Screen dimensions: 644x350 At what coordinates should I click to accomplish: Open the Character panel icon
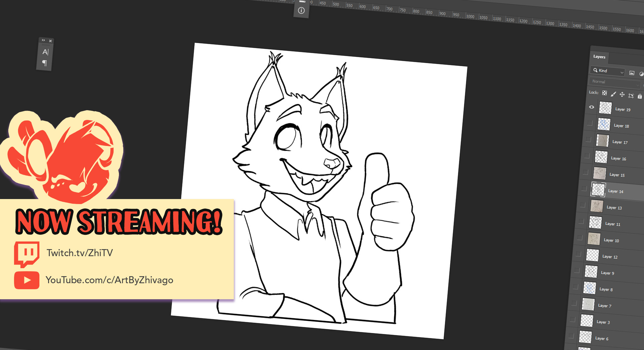(45, 52)
